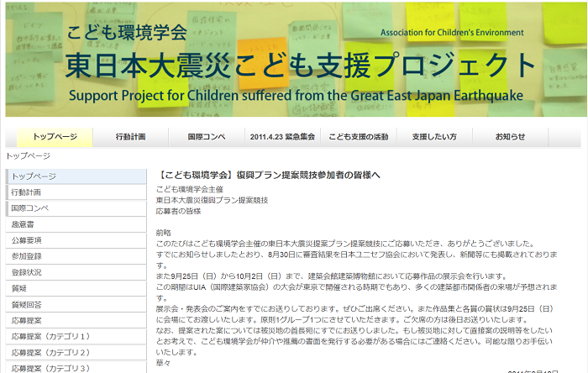Viewport: 588px width, 373px height.
Task: Open the 国際コンペ tab in the top navigation
Action: click(x=206, y=136)
